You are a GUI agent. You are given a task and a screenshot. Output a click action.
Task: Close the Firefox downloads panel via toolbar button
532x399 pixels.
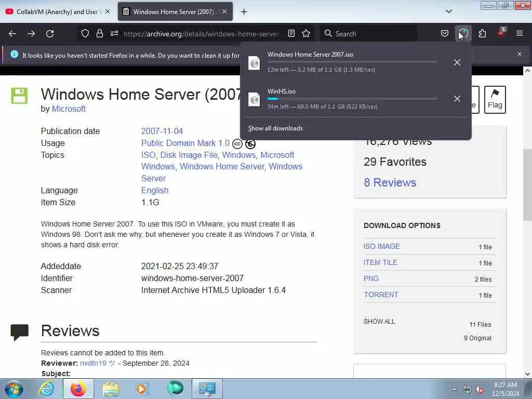463,33
